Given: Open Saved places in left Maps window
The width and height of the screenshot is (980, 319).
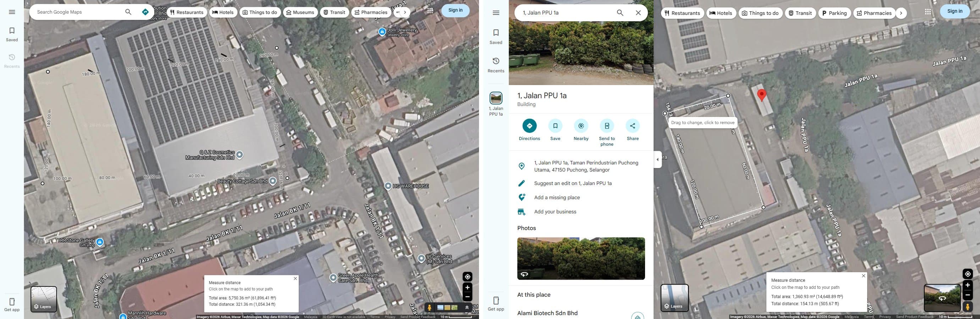Looking at the screenshot, I should tap(12, 34).
